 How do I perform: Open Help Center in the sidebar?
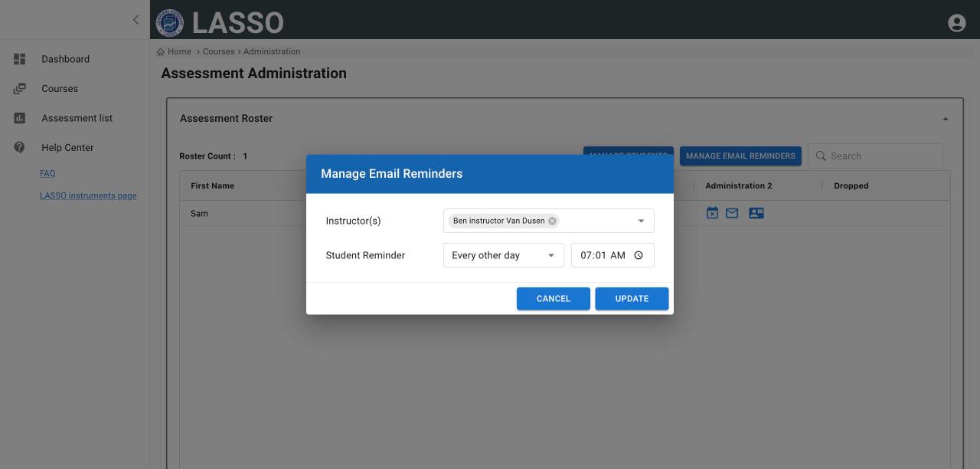click(x=67, y=148)
